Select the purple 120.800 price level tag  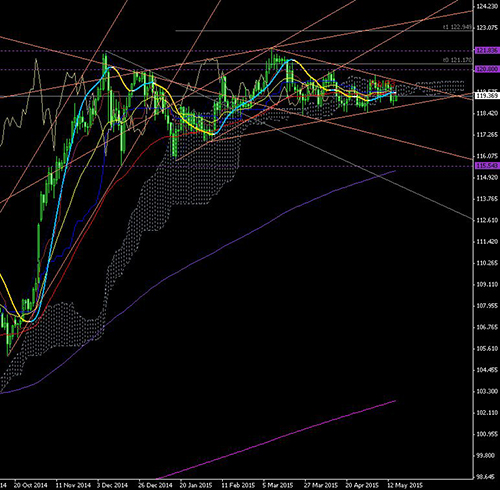tap(487, 69)
